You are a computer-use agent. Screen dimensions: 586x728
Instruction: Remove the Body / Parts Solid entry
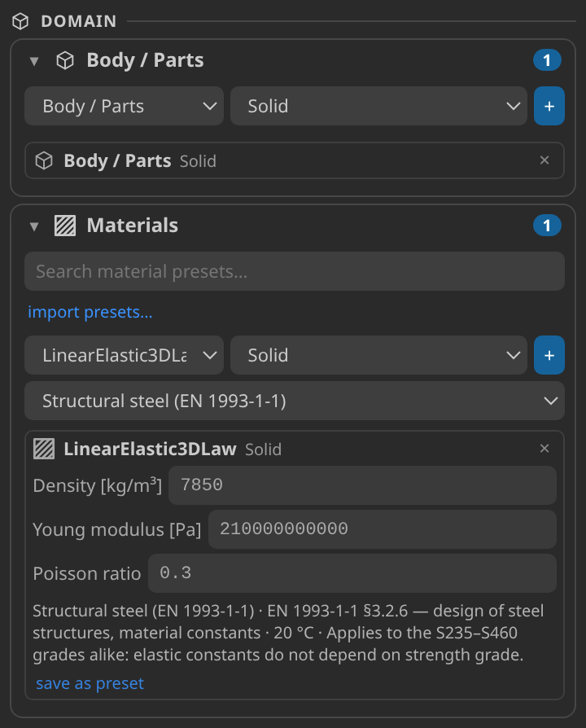point(544,160)
